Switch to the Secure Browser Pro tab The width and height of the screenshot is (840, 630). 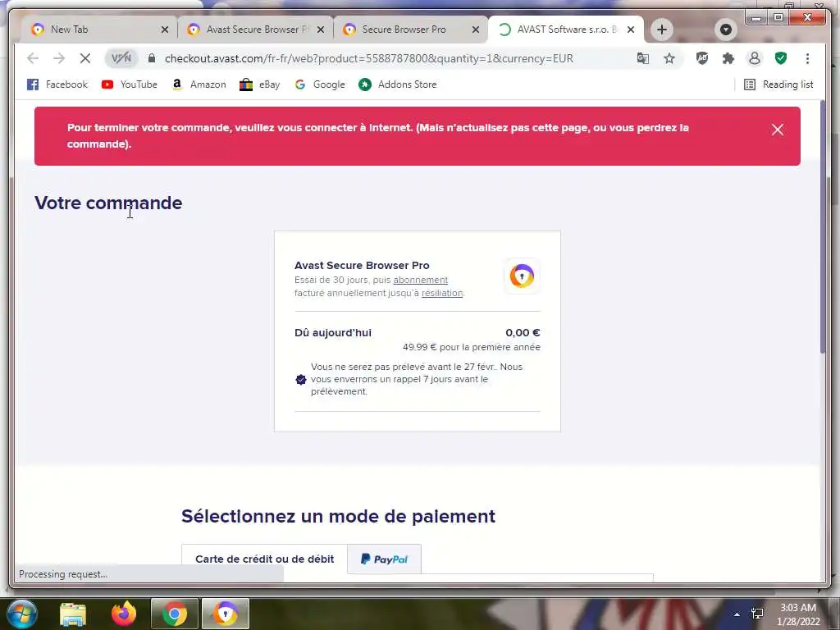(x=410, y=30)
